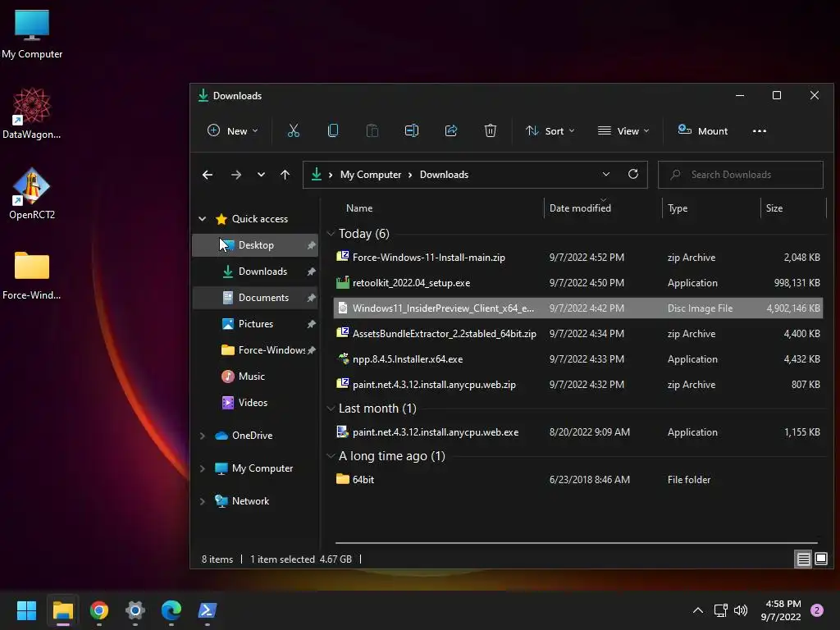Sort by Date modified column header
840x630 pixels.
tap(580, 208)
